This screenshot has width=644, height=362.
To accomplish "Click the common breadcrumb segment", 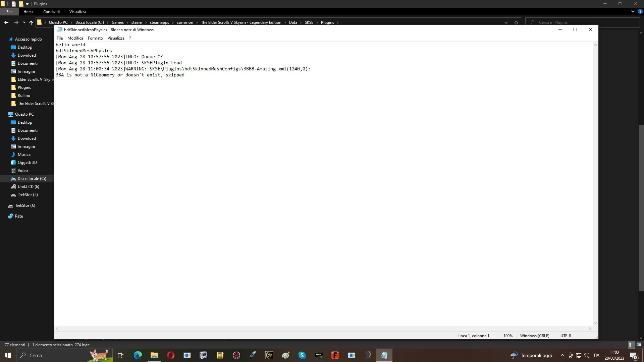I will (x=185, y=22).
